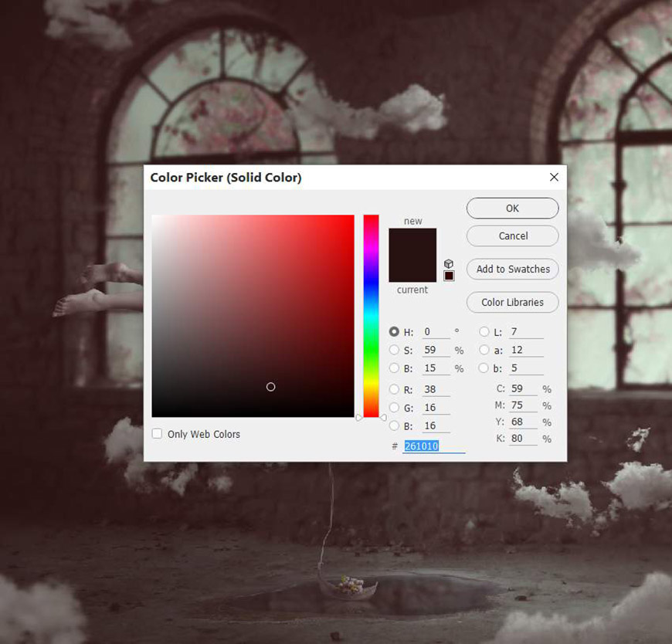Click the Lab b value field showing 5
This screenshot has width=672, height=644.
pos(526,368)
